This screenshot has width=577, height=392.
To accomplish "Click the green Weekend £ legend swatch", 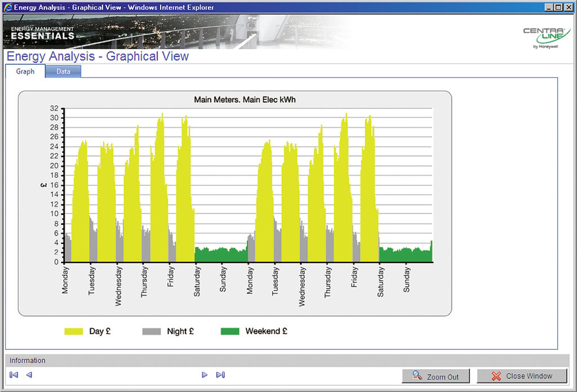I will click(x=230, y=331).
